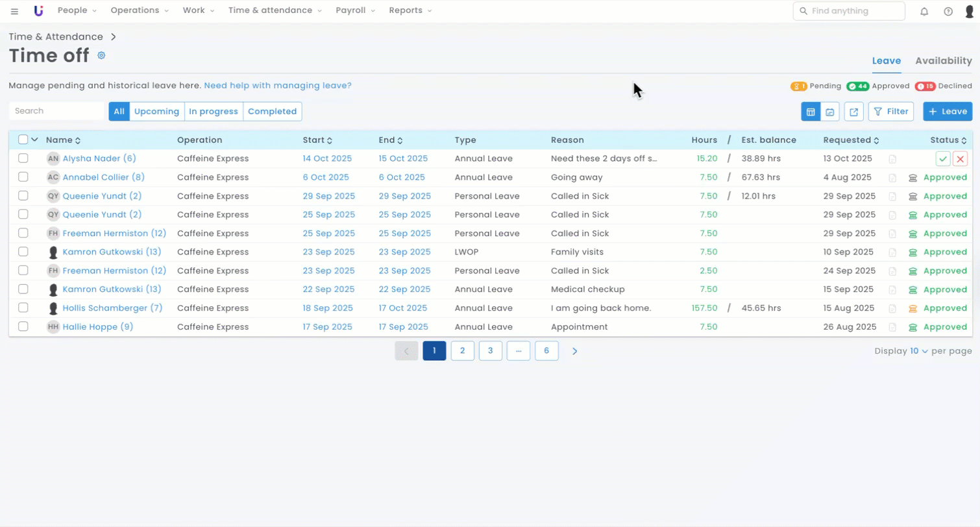980x527 pixels.
Task: Open the help question mark icon
Action: 948,11
